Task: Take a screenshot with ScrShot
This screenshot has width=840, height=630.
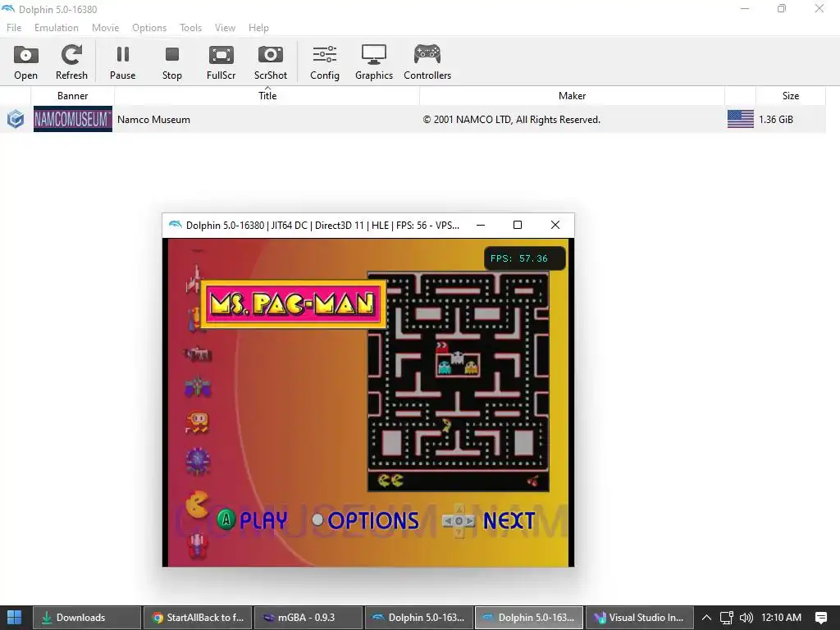Action: pos(271,62)
